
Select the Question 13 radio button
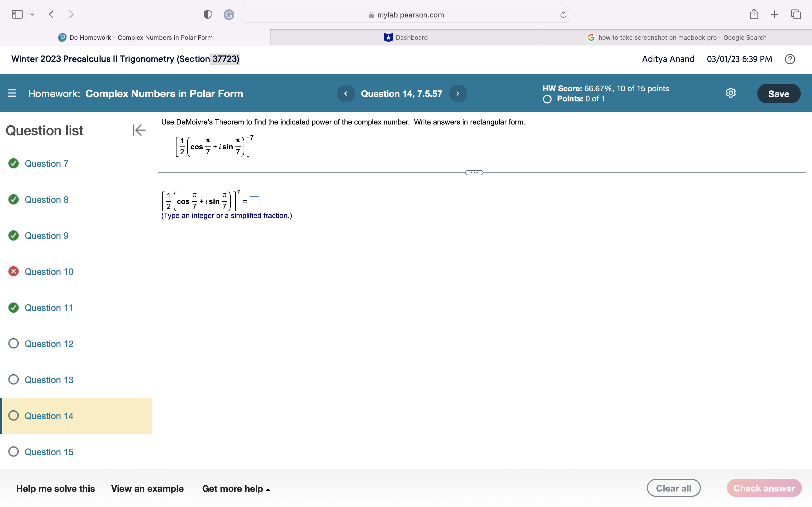pos(14,379)
